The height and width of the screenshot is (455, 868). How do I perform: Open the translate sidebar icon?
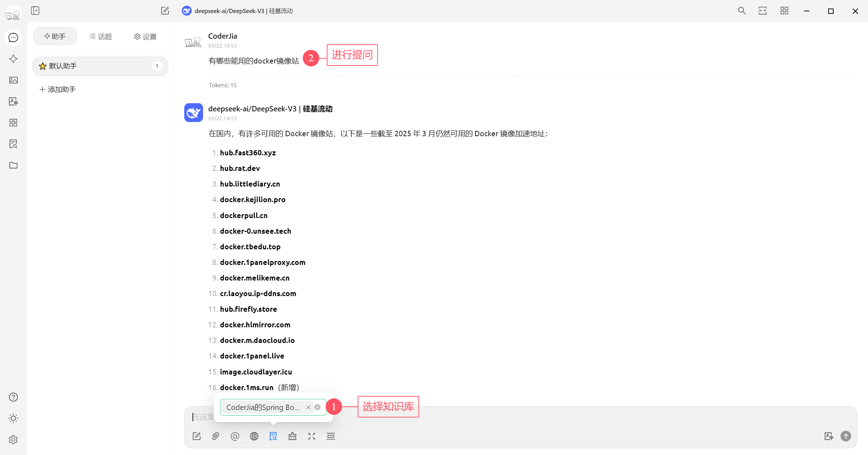pyautogui.click(x=13, y=101)
